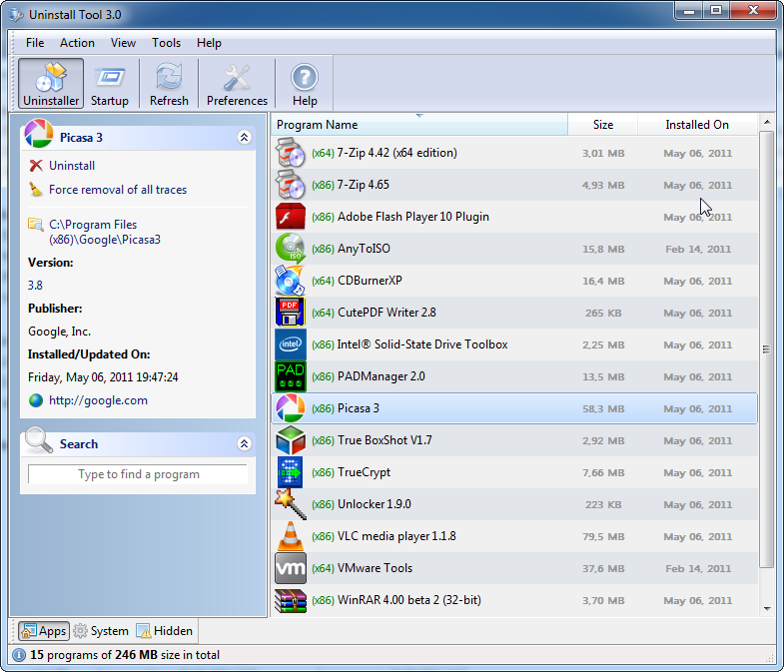Open the Uninstaller toolbar section
Viewport: 784px width, 672px height.
pos(51,84)
